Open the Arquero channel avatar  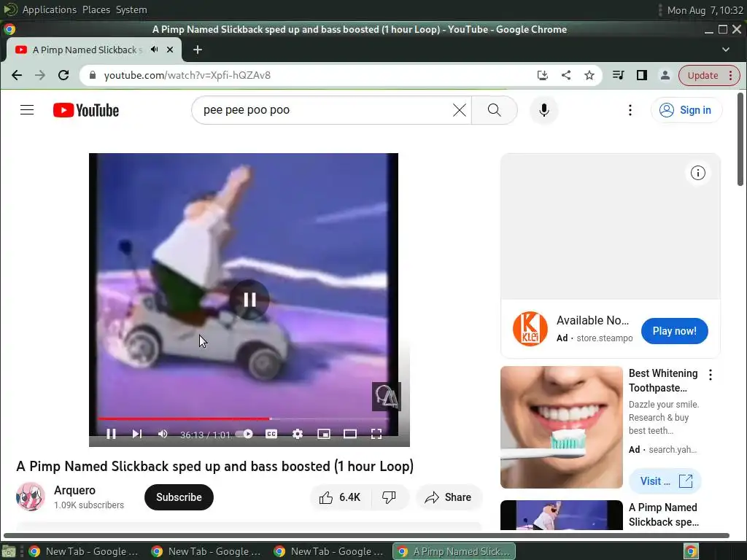tap(31, 497)
